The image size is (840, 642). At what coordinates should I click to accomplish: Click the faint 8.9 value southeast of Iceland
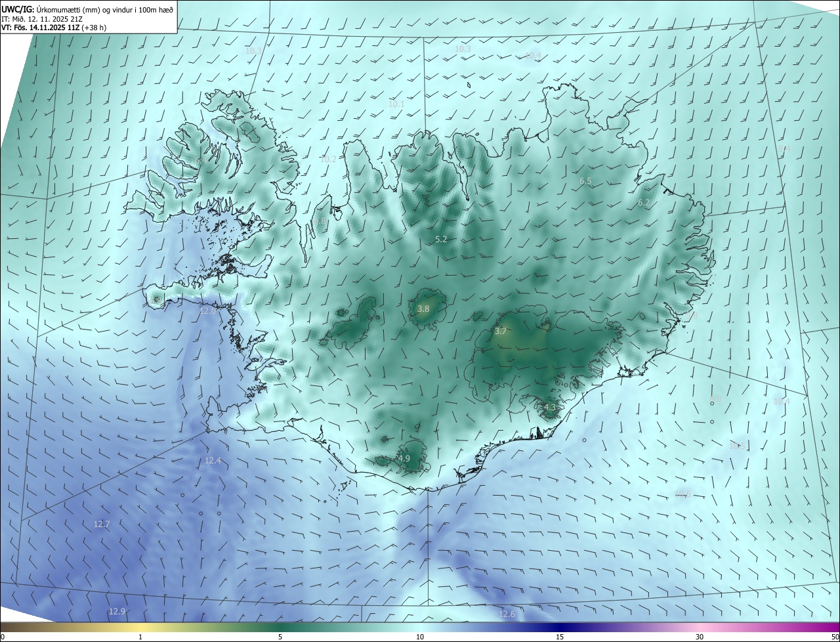click(x=715, y=399)
